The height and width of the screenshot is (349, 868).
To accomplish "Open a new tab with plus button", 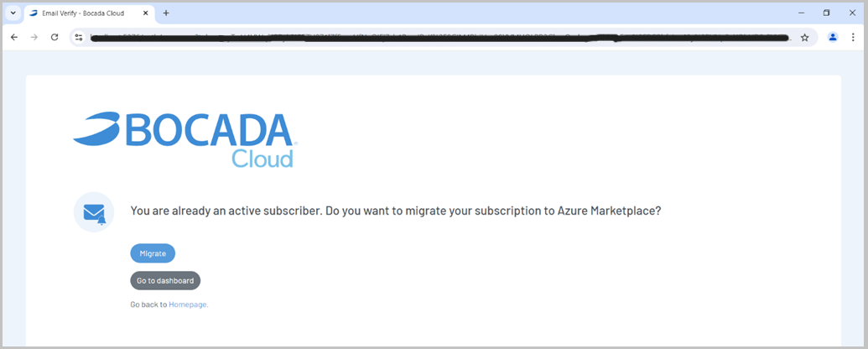I will tap(166, 13).
